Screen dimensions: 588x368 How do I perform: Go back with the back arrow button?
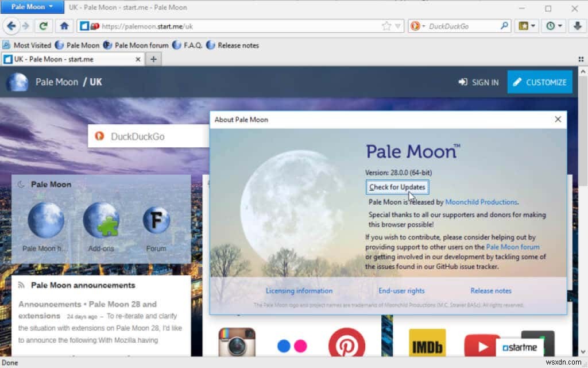click(11, 26)
